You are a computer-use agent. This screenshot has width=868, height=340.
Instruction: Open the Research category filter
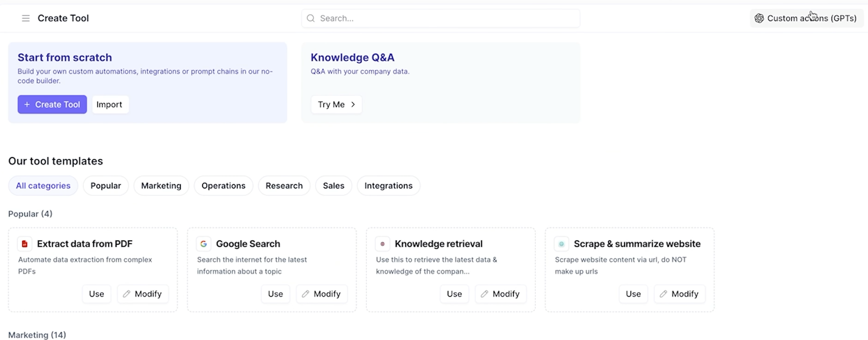(284, 185)
